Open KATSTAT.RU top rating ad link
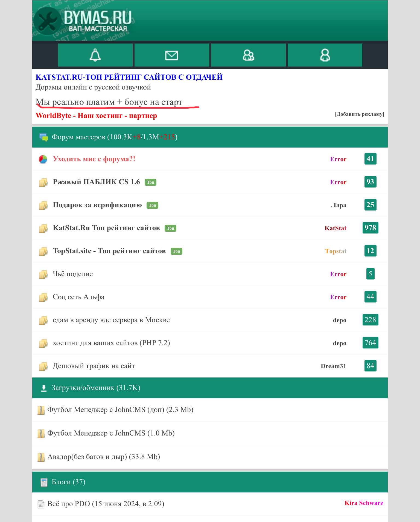Screen dimensions: 420x522 (x=129, y=77)
